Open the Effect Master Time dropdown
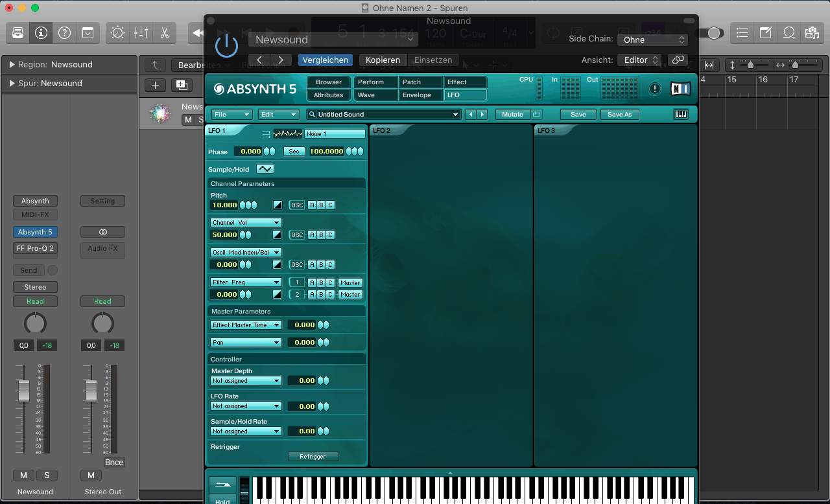 pos(246,325)
